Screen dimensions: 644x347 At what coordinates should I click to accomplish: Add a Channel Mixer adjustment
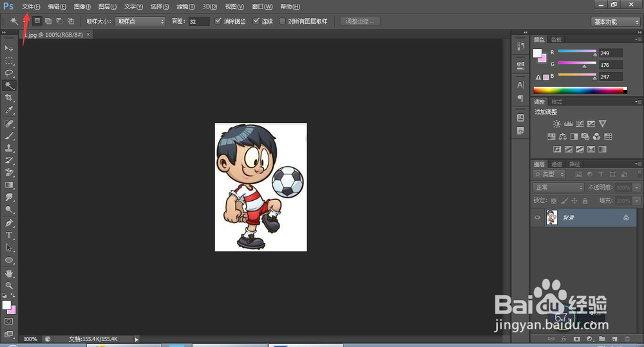(x=596, y=136)
